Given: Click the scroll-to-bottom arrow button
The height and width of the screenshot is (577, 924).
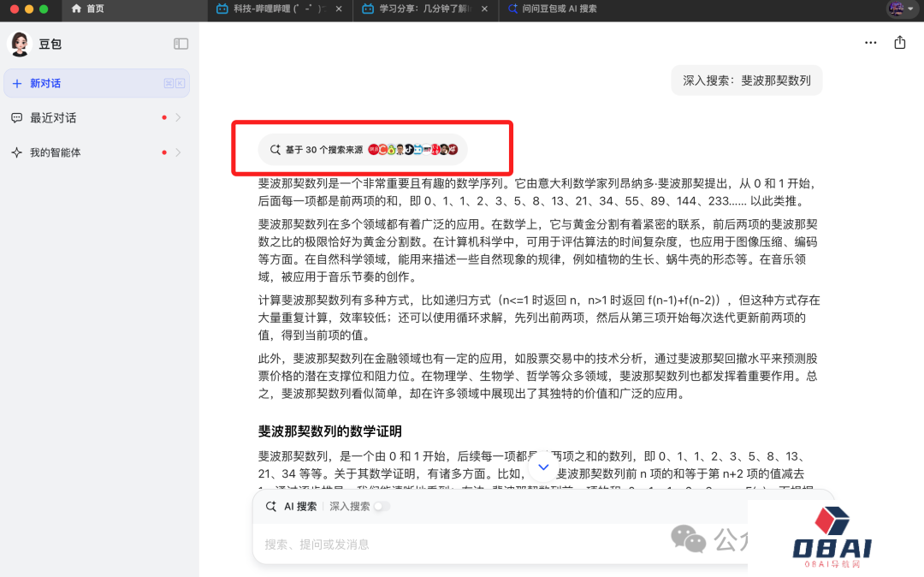Looking at the screenshot, I should (542, 467).
